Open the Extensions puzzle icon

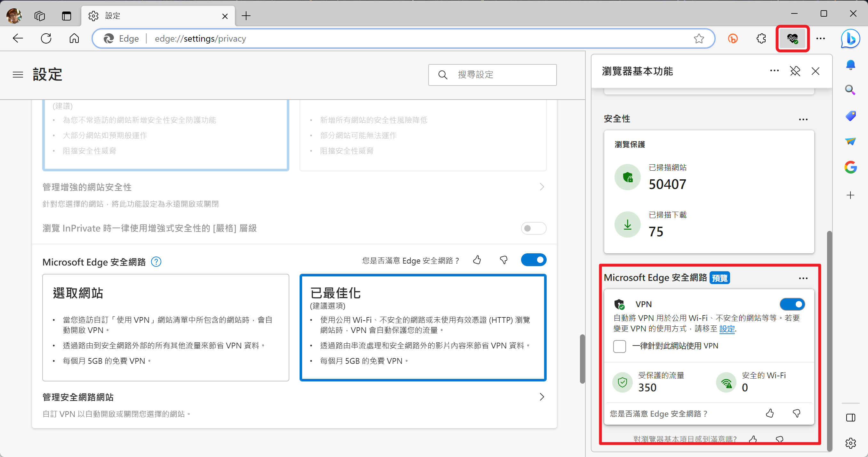click(761, 38)
